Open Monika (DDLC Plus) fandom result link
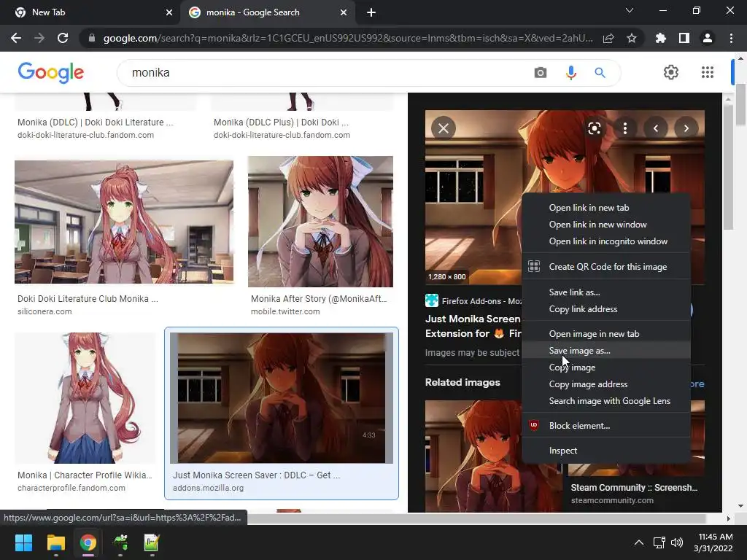Screen dimensions: 747x560 pos(281,122)
